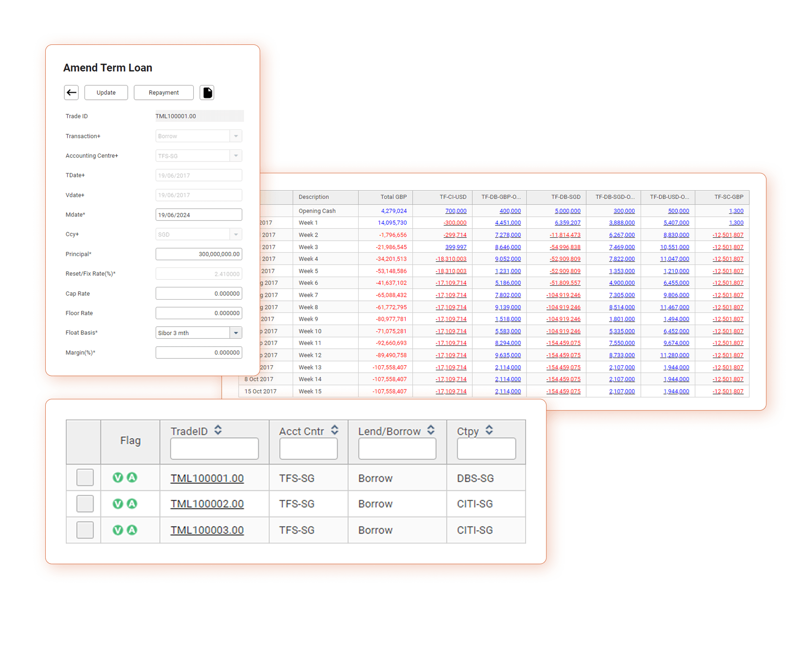The image size is (812, 656).
Task: Check the box for TML100003.00 row
Action: pos(85,530)
